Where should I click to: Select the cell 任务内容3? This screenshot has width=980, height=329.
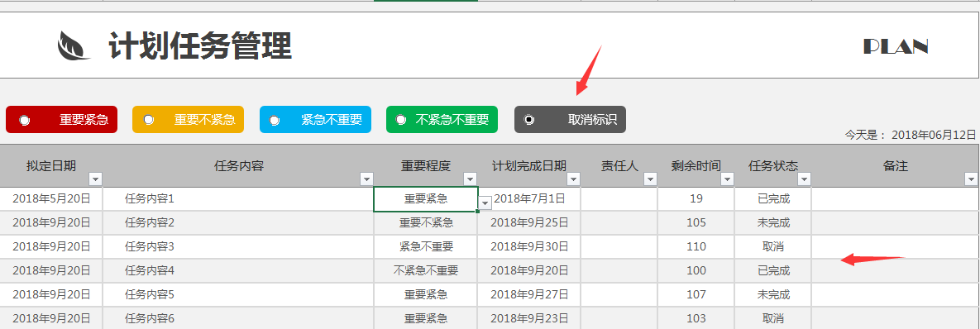coord(238,246)
